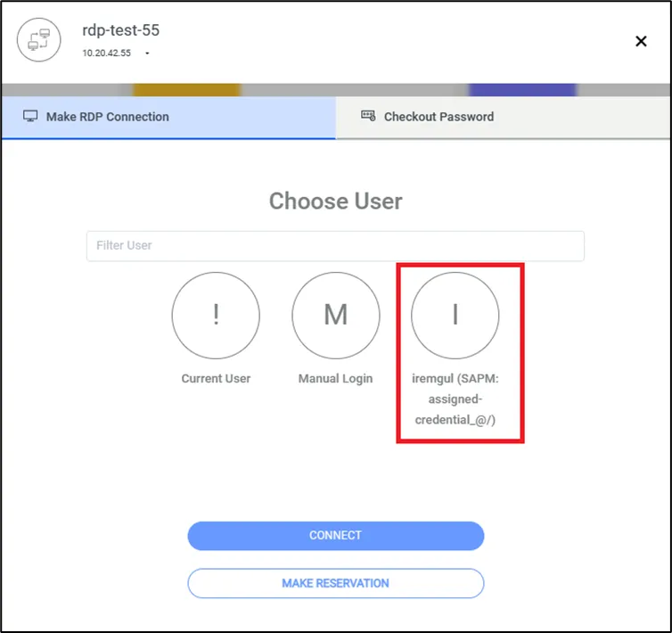This screenshot has width=672, height=633.
Task: Click the RDP device connection icon
Action: [38, 40]
